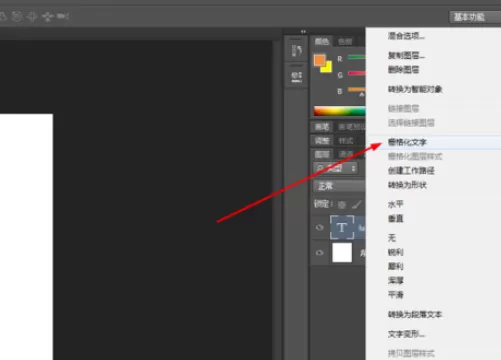Select 水平 orientation menu entry
This screenshot has width=501, height=360.
396,204
